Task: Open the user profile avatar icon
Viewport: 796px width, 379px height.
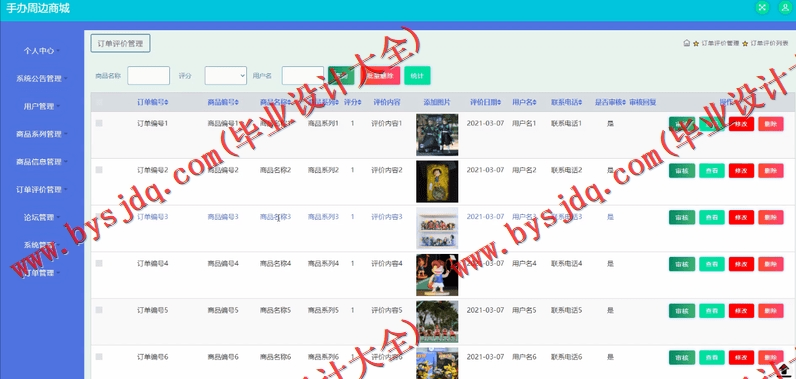Action: tap(785, 8)
